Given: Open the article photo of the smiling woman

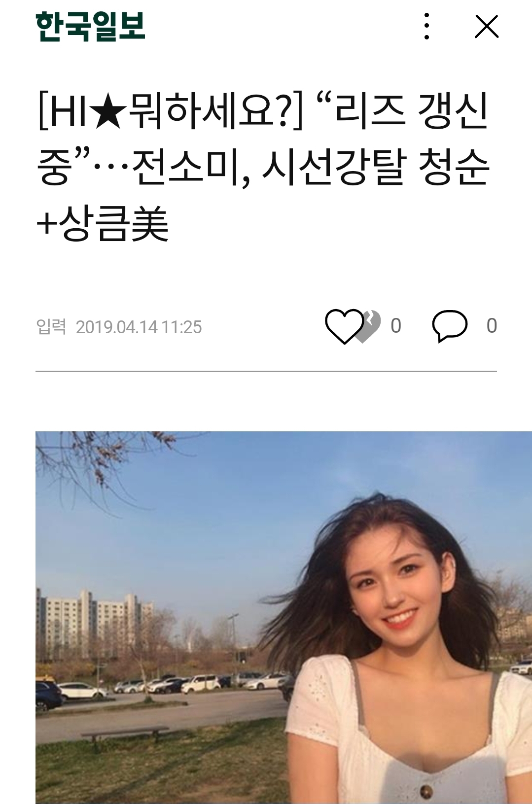Looking at the screenshot, I should click(x=284, y=617).
